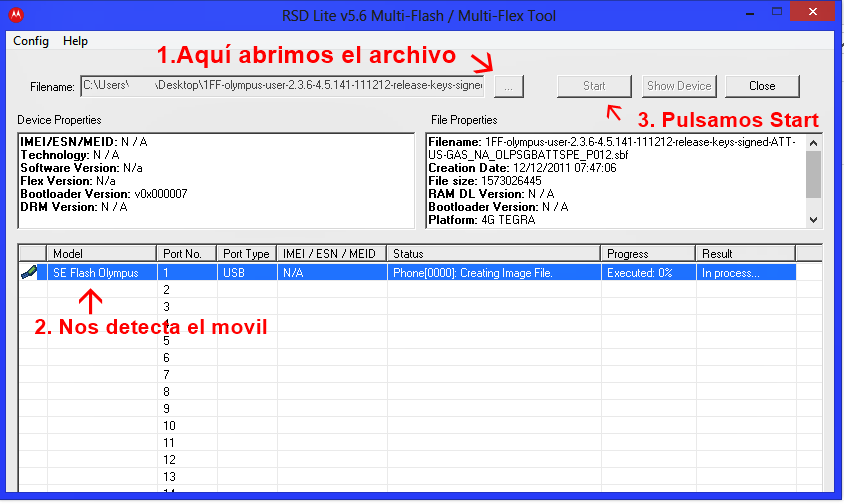The image size is (844, 504).
Task: Select port number 6 row
Action: tap(420, 358)
